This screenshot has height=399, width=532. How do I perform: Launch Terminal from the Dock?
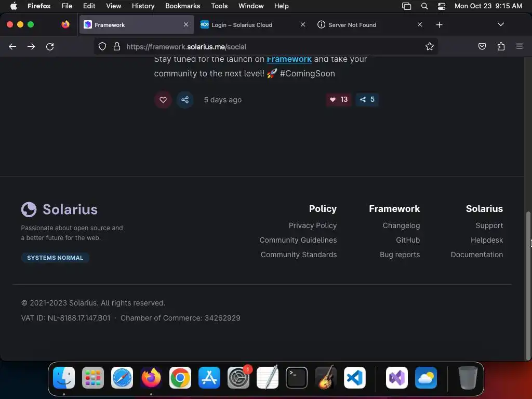297,378
